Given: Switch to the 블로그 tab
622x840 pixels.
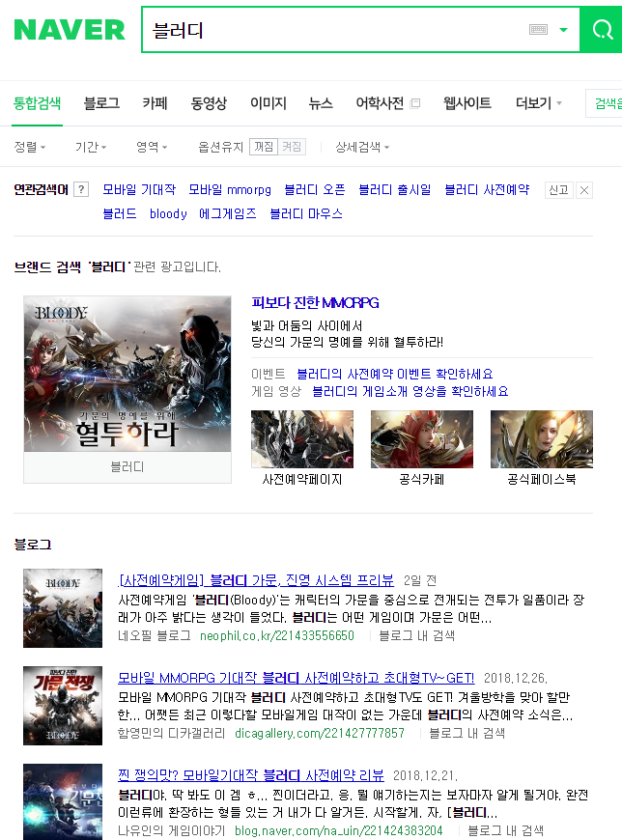Looking at the screenshot, I should tap(101, 103).
